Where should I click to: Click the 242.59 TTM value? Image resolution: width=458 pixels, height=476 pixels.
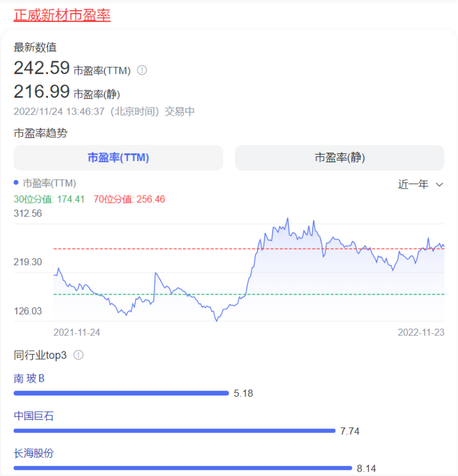42,68
